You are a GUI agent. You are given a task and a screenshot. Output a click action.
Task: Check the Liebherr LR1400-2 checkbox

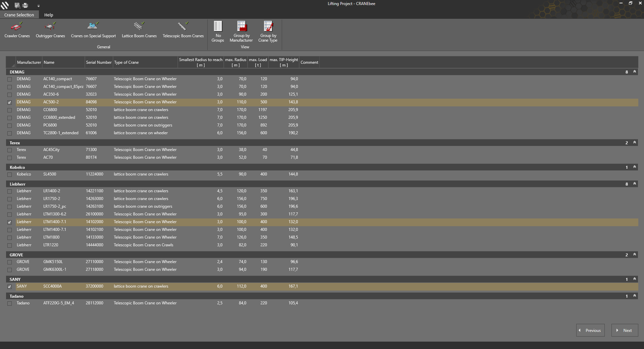[9, 191]
